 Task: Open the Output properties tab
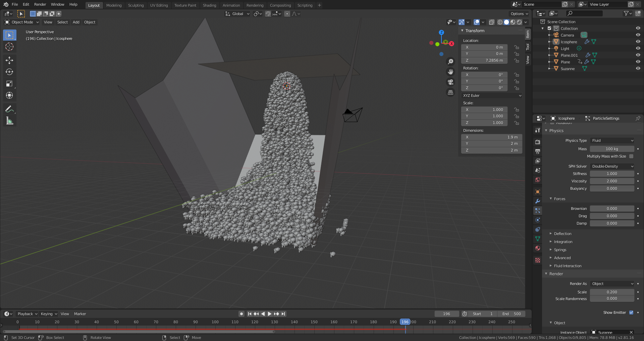tap(538, 152)
